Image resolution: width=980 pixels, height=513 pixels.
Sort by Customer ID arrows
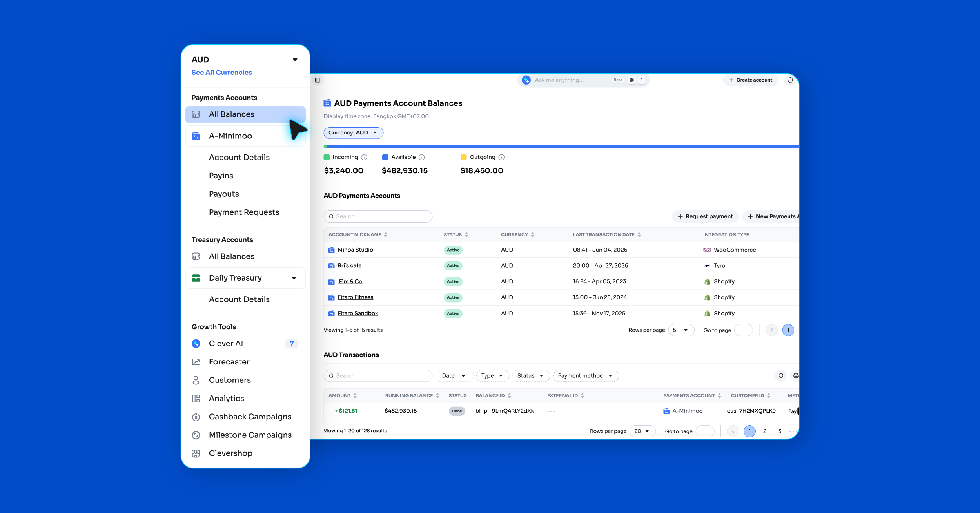point(769,396)
